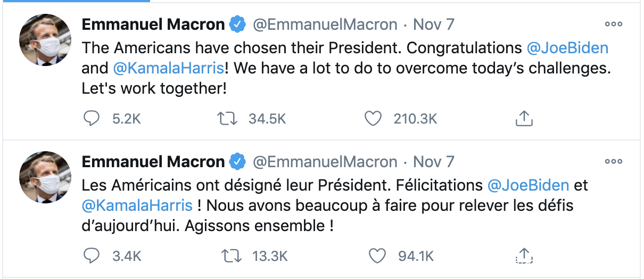
Task: Open the Nov 7 timestamp of French tweet
Action: click(434, 162)
